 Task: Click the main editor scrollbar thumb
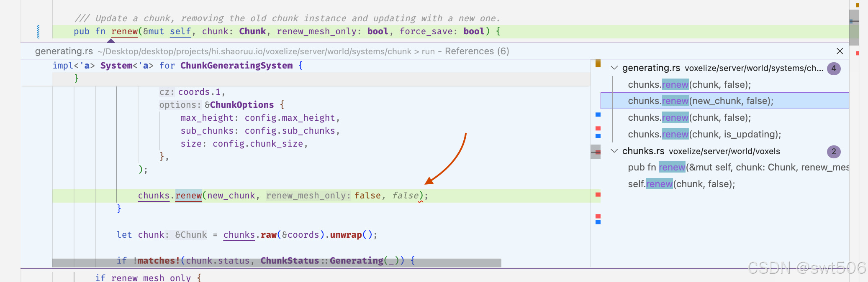854,27
